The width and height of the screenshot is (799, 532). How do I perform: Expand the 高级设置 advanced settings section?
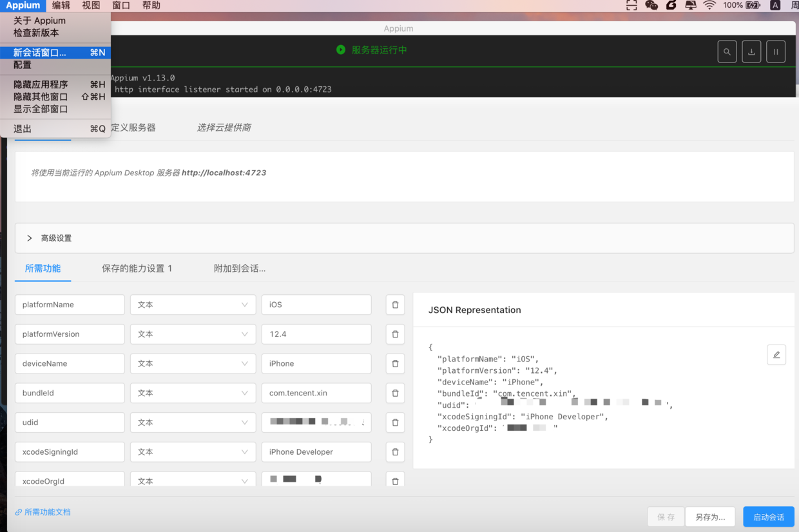click(405, 238)
